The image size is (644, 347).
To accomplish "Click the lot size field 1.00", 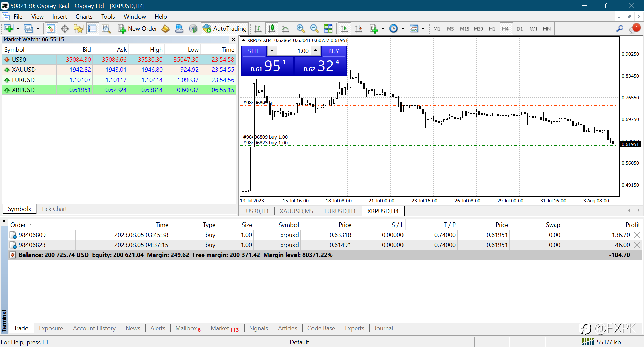I will 294,51.
